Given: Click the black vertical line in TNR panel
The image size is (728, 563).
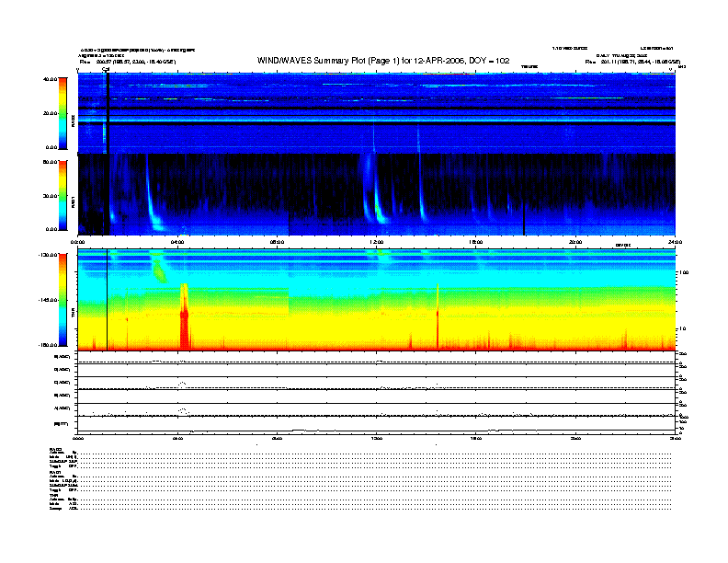Looking at the screenshot, I should coord(108,300).
